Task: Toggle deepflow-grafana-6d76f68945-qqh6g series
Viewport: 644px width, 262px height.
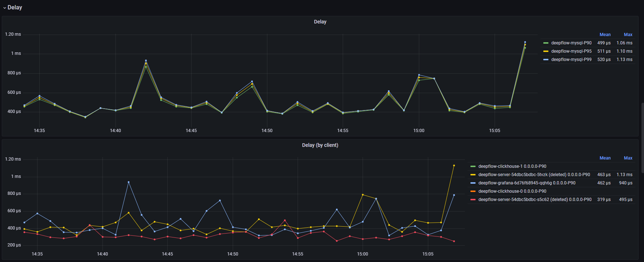Action: point(527,183)
